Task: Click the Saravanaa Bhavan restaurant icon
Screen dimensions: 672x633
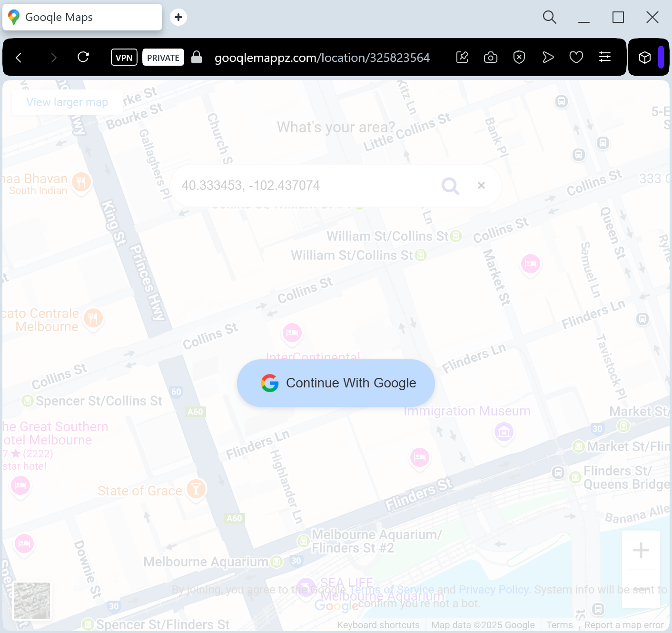Action: [x=81, y=182]
